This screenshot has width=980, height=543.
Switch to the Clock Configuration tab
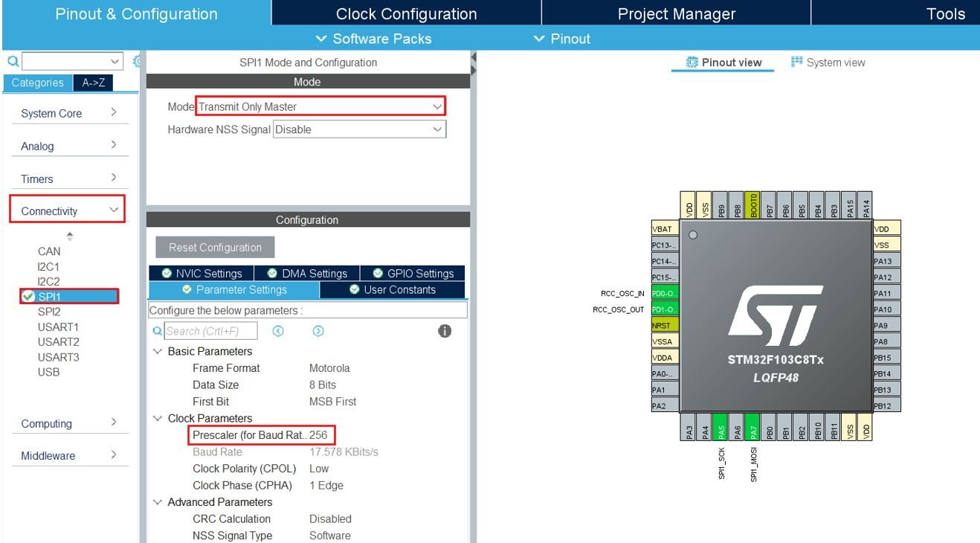(x=406, y=13)
